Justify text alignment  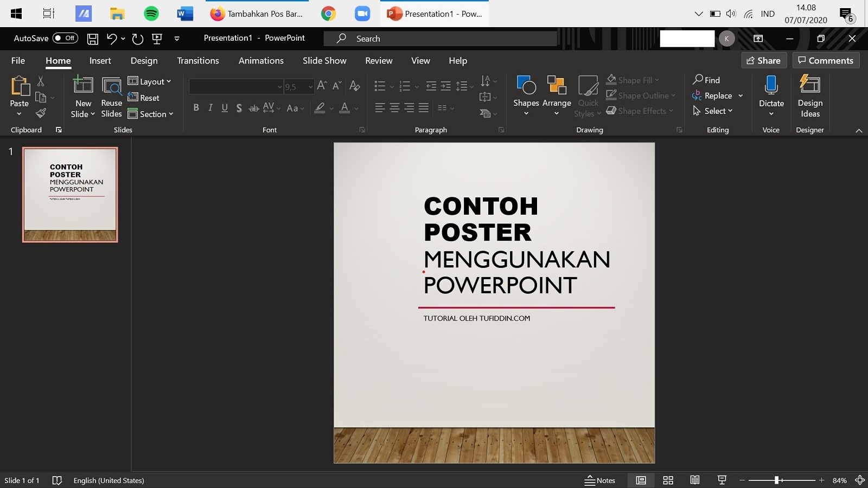tap(424, 108)
